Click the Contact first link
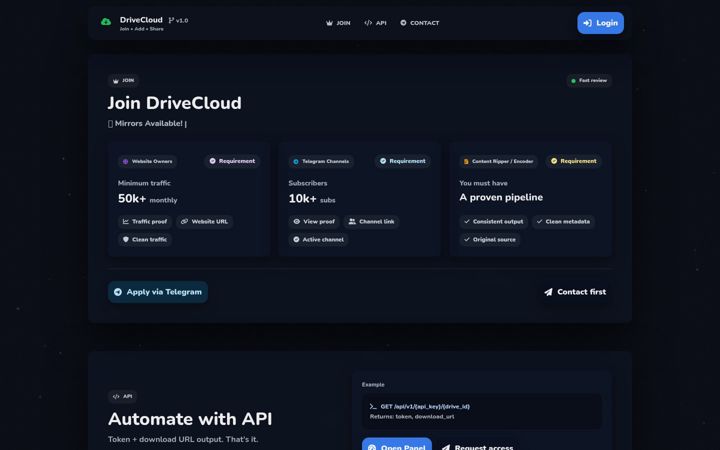The height and width of the screenshot is (450, 720). click(575, 292)
